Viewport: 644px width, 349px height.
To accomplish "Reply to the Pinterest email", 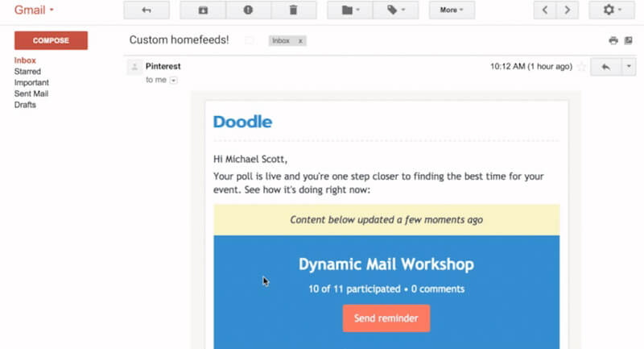I will click(x=605, y=67).
